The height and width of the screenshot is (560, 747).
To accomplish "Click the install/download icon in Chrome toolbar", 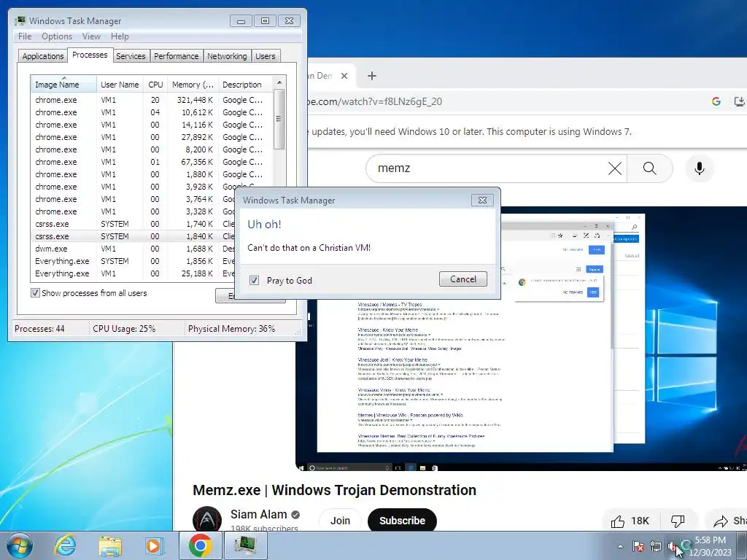I will pyautogui.click(x=739, y=101).
